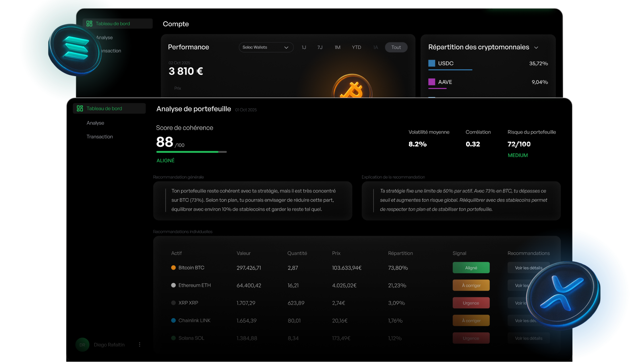Click the Ethereum ETH dot icon
Image resolution: width=637 pixels, height=364 pixels.
click(x=173, y=285)
